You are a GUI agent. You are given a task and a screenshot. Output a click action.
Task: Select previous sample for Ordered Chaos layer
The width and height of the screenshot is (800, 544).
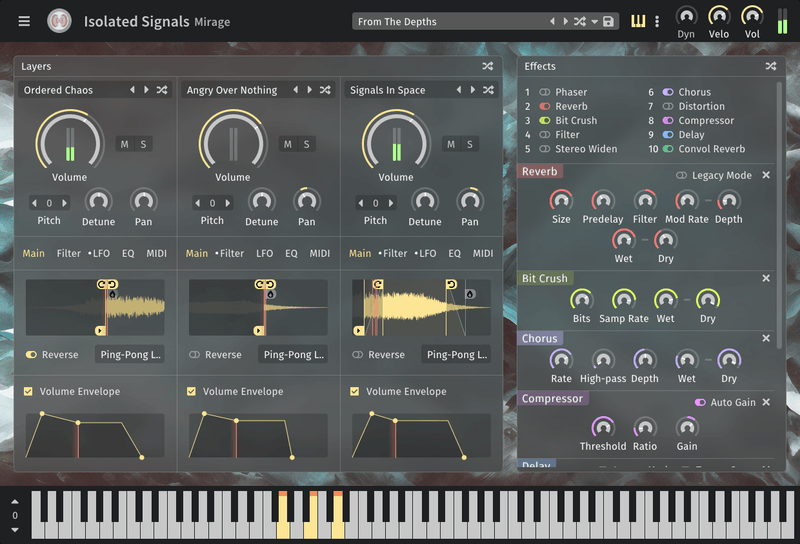pyautogui.click(x=133, y=90)
